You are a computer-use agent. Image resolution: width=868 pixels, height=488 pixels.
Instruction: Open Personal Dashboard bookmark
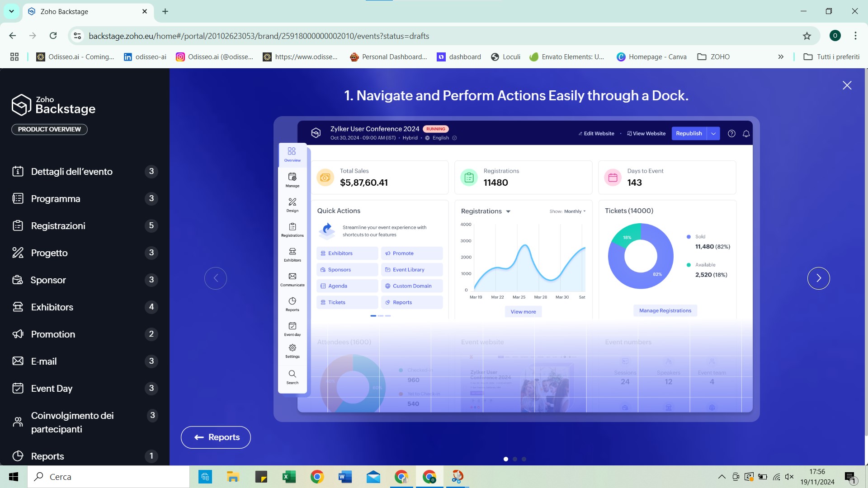point(388,56)
